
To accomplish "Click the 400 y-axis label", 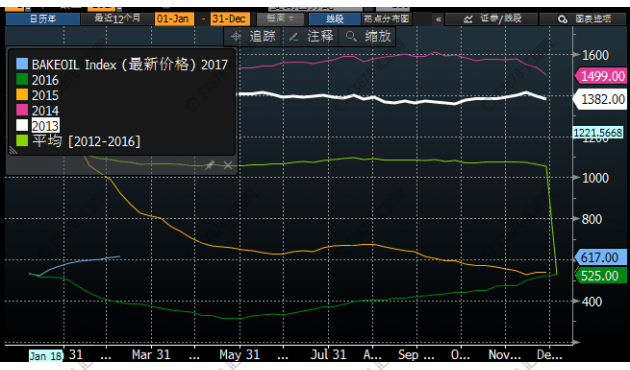I will click(x=592, y=302).
